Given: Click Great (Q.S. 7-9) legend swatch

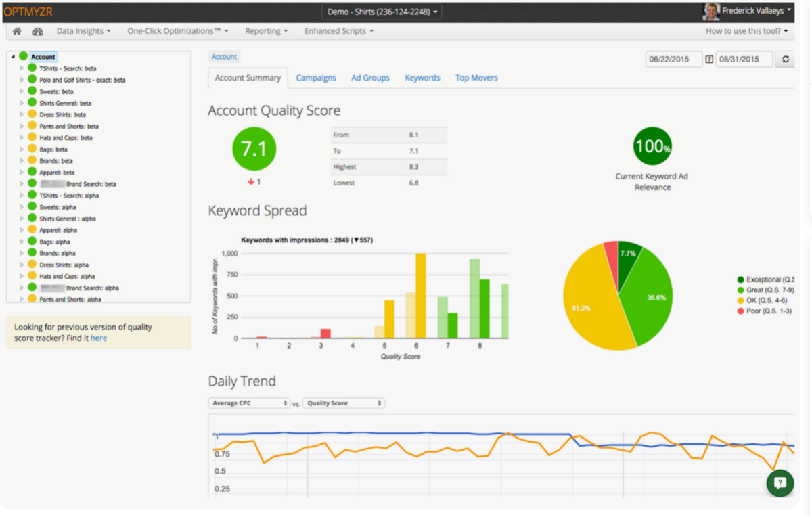Looking at the screenshot, I should pos(741,290).
